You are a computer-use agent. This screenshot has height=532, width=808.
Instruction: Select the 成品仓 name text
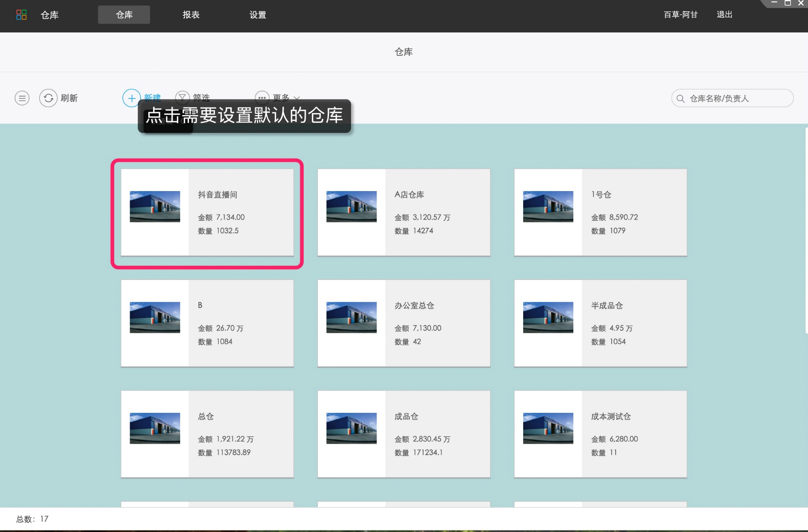pos(406,416)
